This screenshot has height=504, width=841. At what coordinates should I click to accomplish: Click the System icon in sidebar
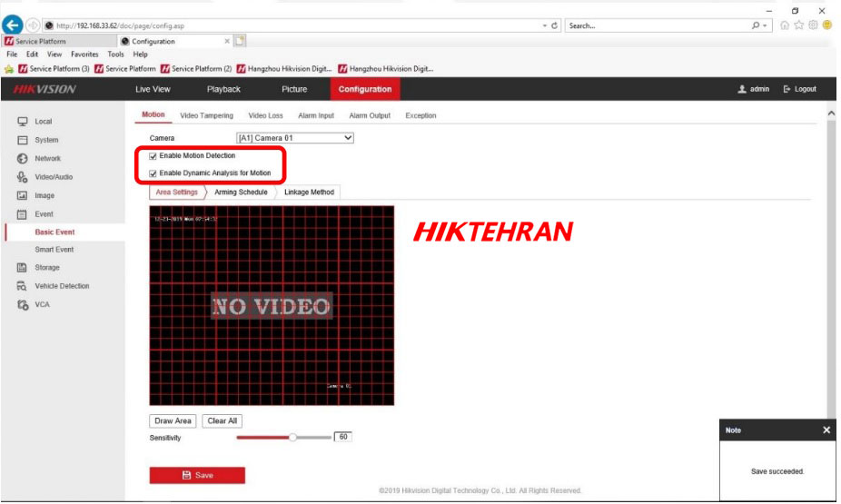[x=22, y=140]
